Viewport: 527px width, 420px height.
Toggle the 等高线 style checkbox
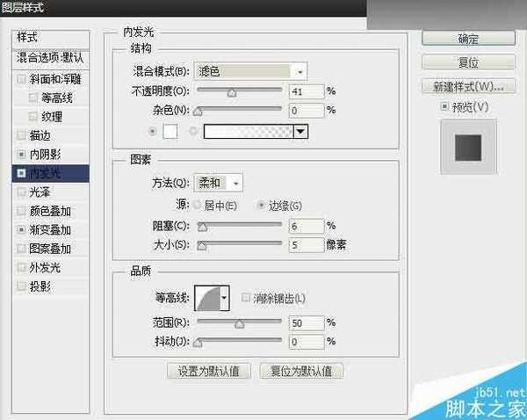tap(33, 98)
